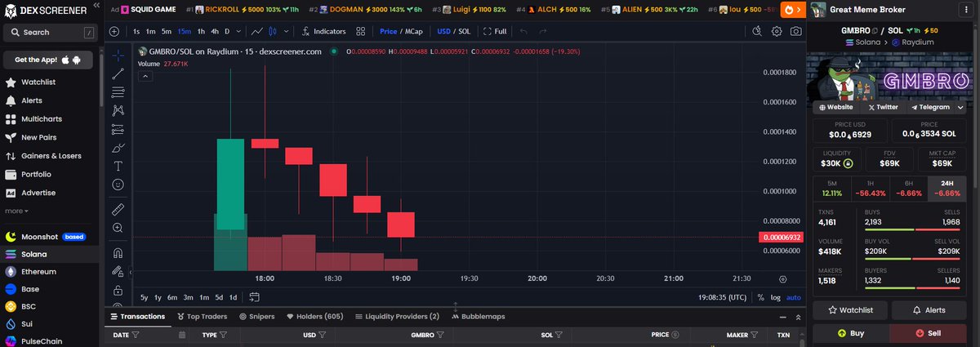The image size is (980, 347).
Task: Click the redo arrow in chart toolbar
Action: click(x=544, y=31)
